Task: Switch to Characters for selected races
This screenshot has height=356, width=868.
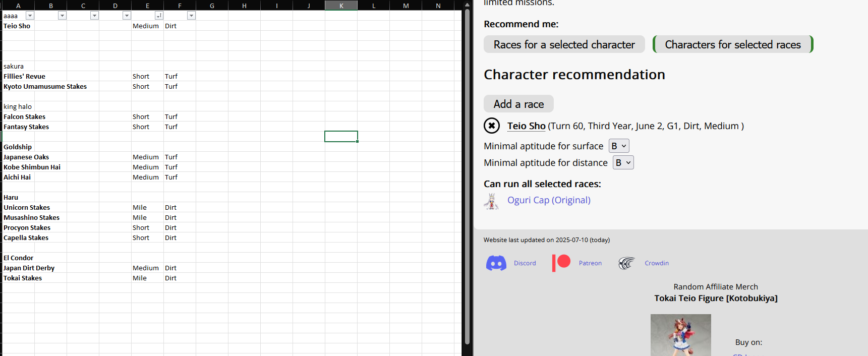Action: click(733, 44)
